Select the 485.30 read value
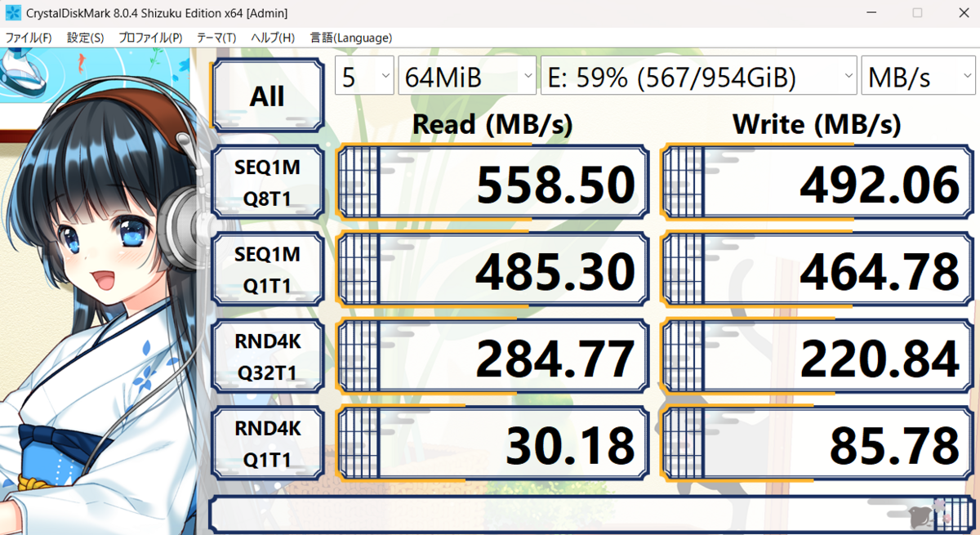The width and height of the screenshot is (980, 535). pos(493,268)
